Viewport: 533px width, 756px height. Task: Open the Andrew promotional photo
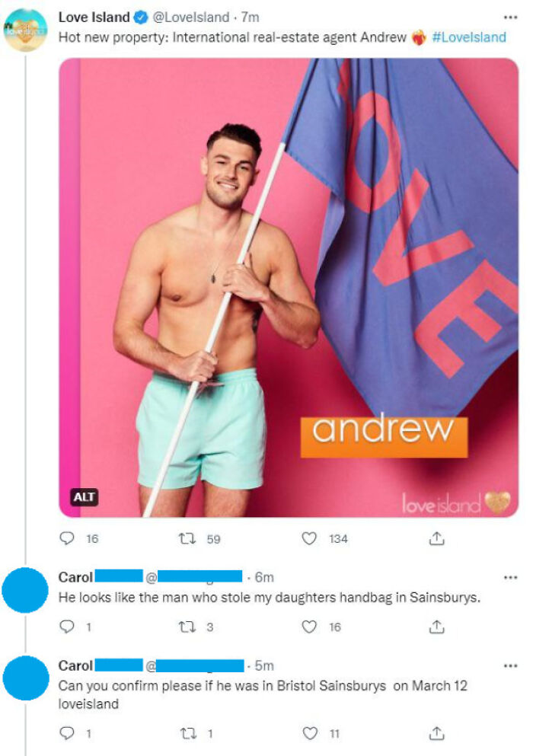pyautogui.click(x=289, y=287)
